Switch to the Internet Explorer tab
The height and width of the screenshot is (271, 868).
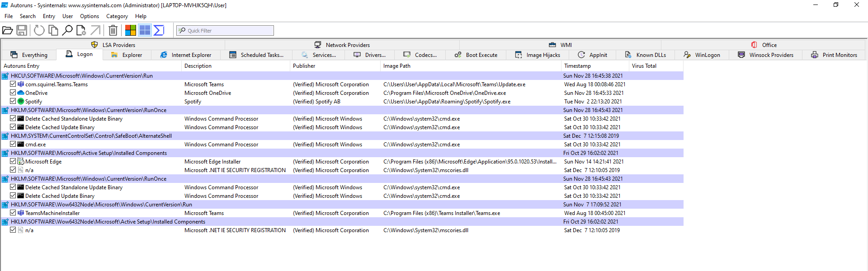click(186, 55)
